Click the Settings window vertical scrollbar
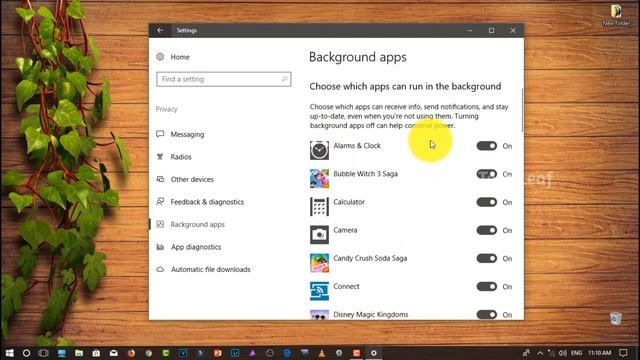Viewport: 640px width, 360px height. (522, 110)
